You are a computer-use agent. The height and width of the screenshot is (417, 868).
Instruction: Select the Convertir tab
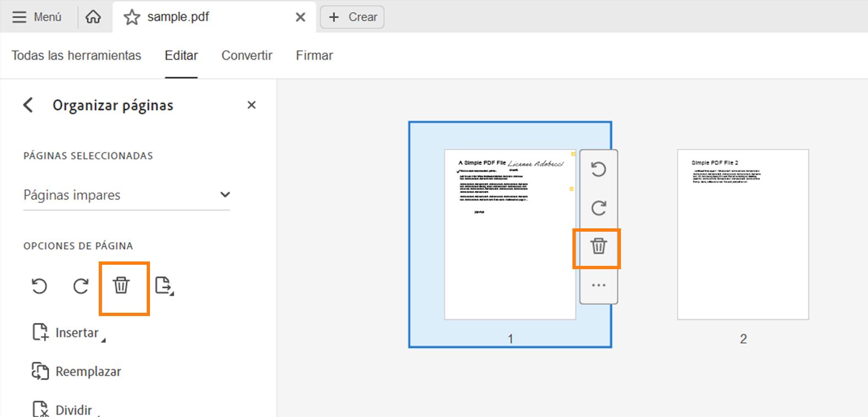(x=247, y=55)
